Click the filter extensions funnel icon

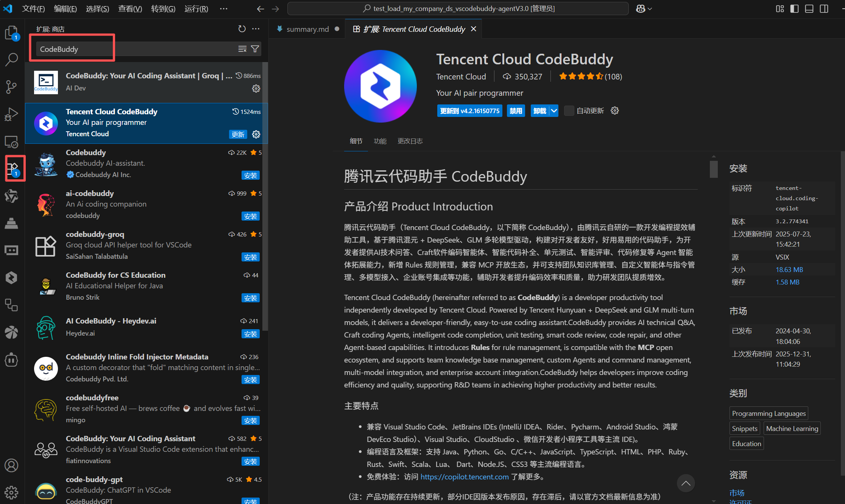[x=255, y=49]
